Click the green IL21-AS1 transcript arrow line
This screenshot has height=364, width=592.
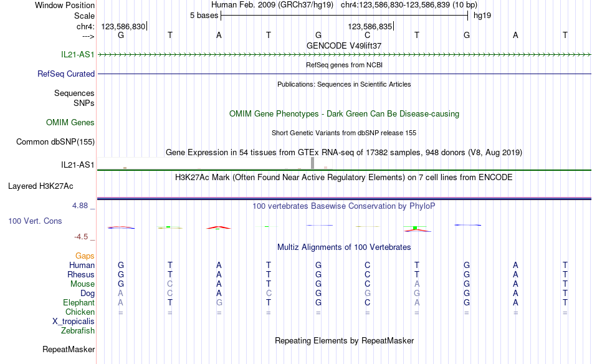[x=344, y=55]
